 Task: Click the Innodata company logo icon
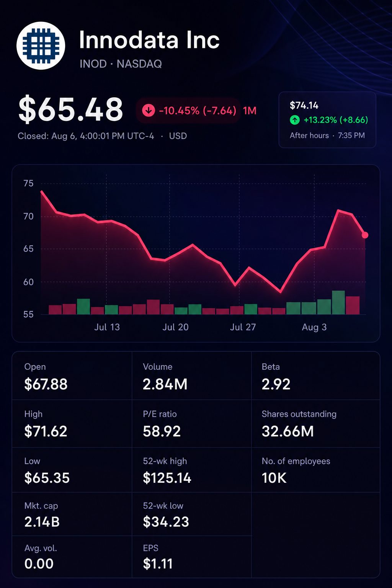[x=41, y=46]
